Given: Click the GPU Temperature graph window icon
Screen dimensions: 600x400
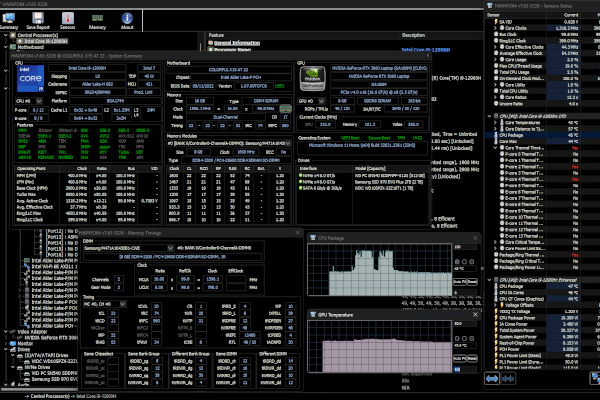Looking at the screenshot, I should pyautogui.click(x=313, y=315).
